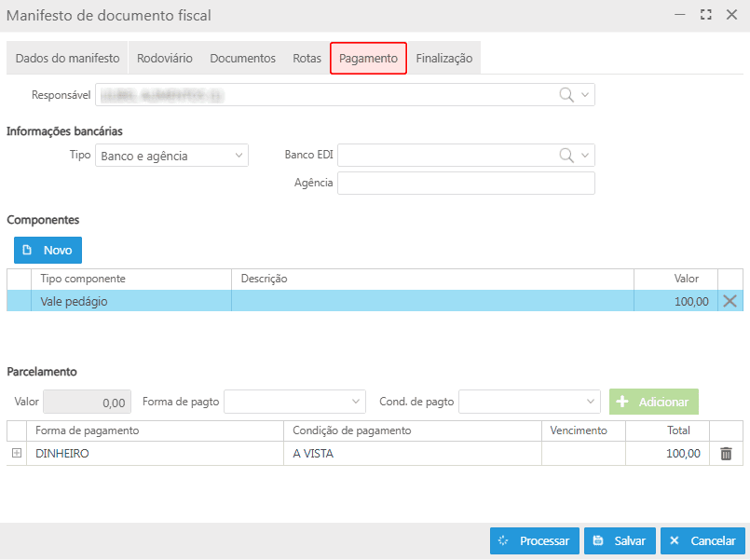Viewport: 750px width, 560px height.
Task: Open the Cond. de pagto dropdown
Action: tap(529, 402)
